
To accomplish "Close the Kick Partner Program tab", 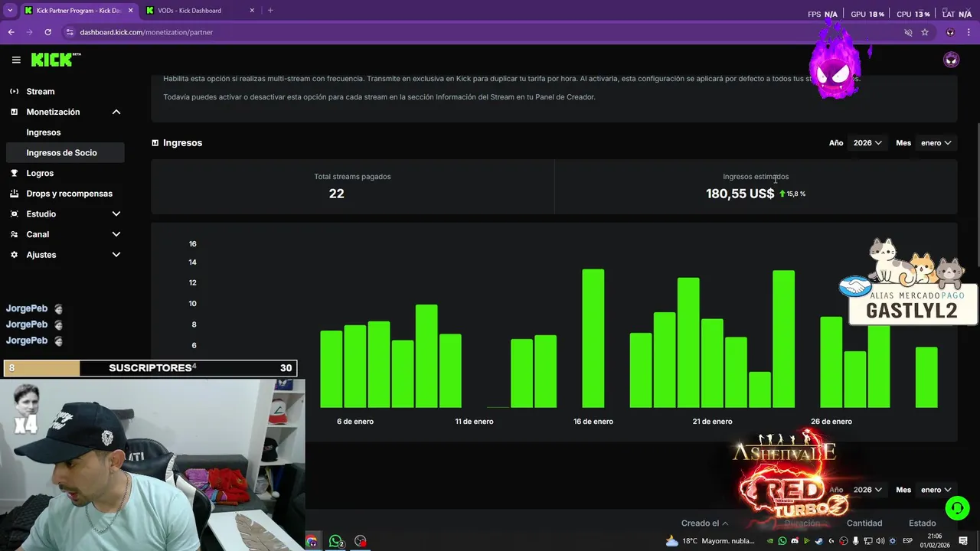I will [130, 11].
